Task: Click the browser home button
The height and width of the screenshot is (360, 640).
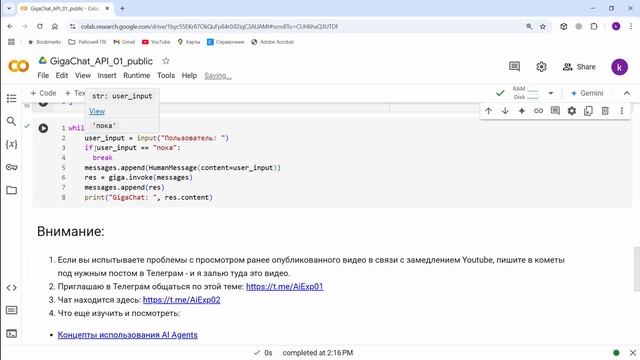Action: [55, 27]
